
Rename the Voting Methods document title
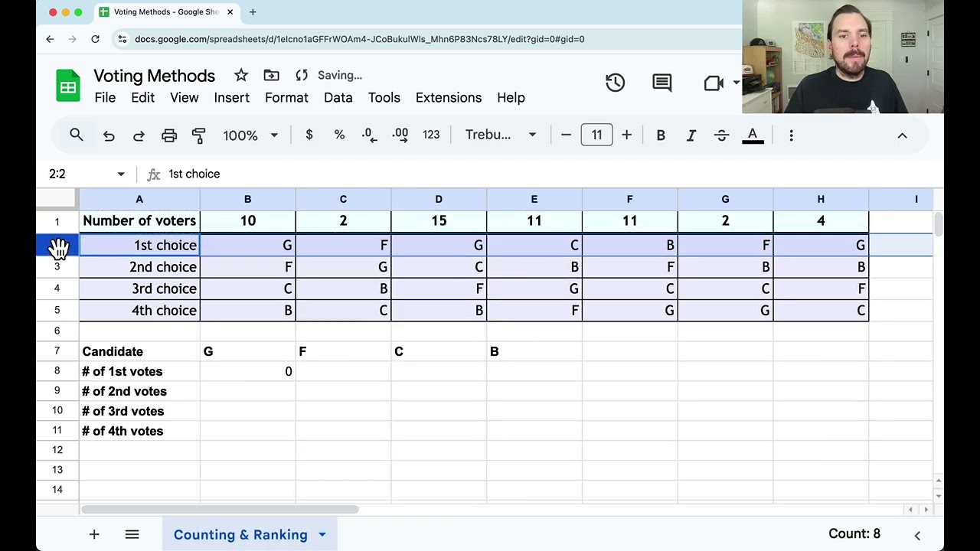[155, 76]
